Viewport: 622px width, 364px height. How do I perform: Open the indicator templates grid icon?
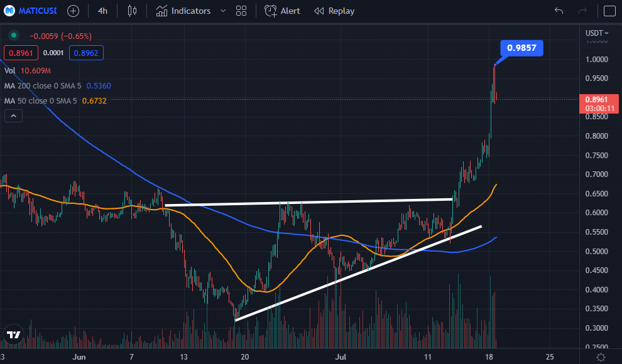[x=241, y=11]
